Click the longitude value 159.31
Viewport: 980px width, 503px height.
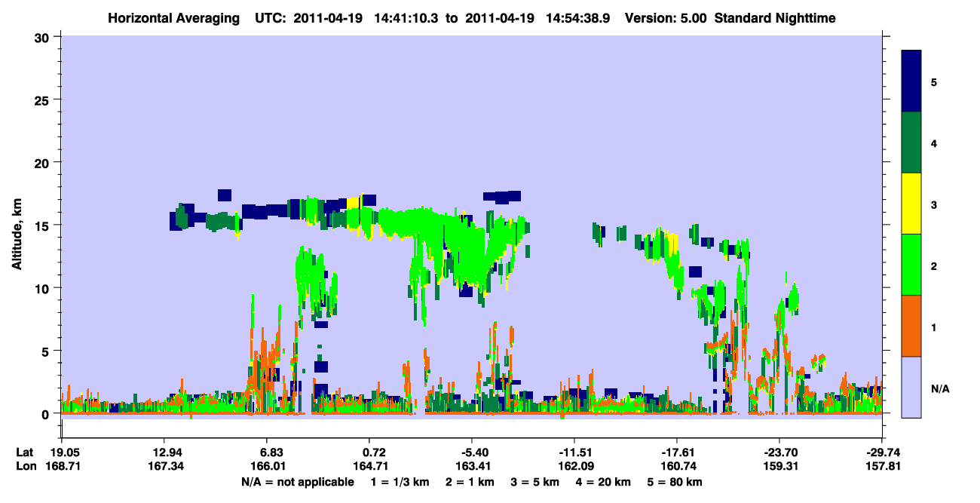pyautogui.click(x=782, y=467)
